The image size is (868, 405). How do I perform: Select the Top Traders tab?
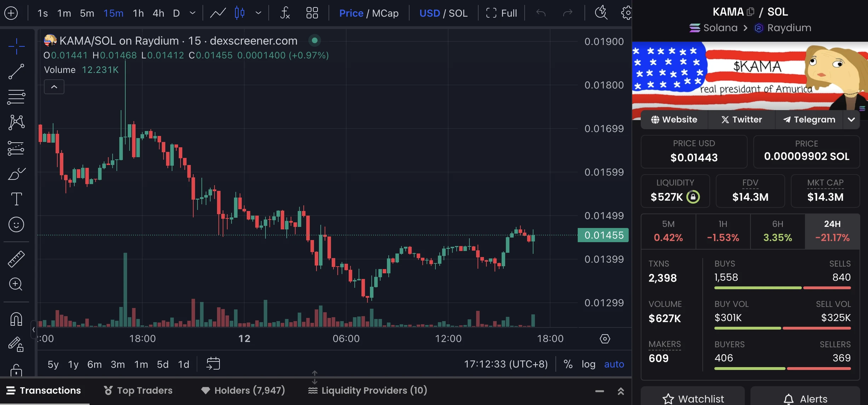click(138, 390)
